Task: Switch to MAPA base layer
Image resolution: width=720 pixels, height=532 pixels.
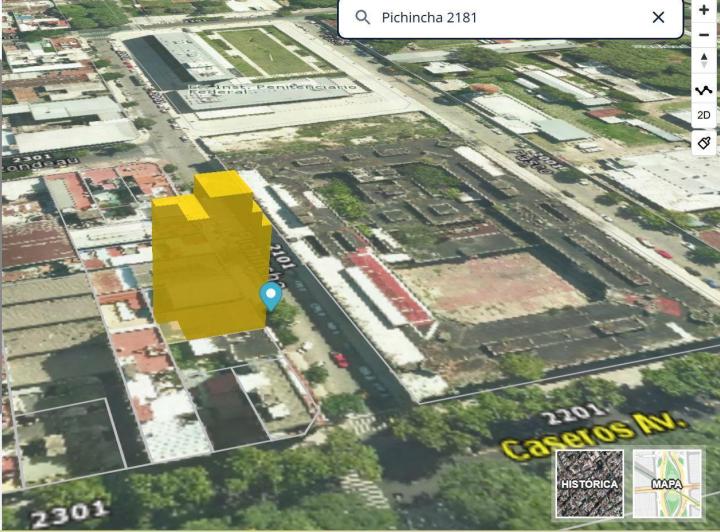Action: click(667, 483)
